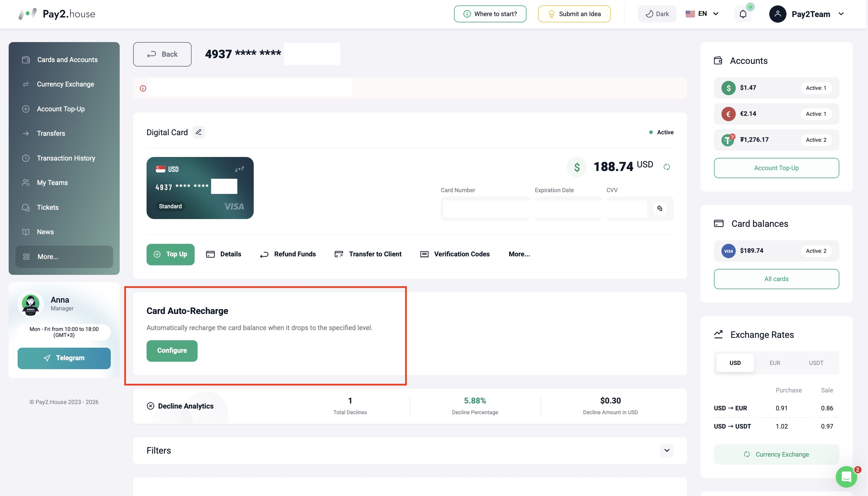The width and height of the screenshot is (868, 496).
Task: Open Currency Exchange in the sidebar
Action: [64, 84]
